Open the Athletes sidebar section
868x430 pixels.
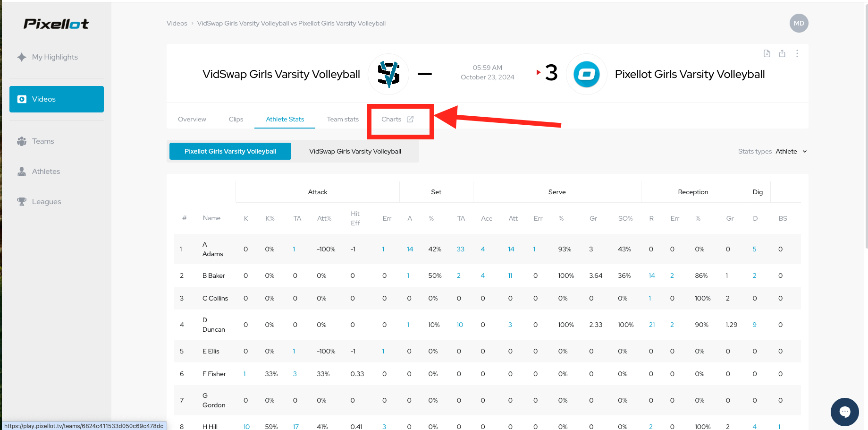point(46,172)
